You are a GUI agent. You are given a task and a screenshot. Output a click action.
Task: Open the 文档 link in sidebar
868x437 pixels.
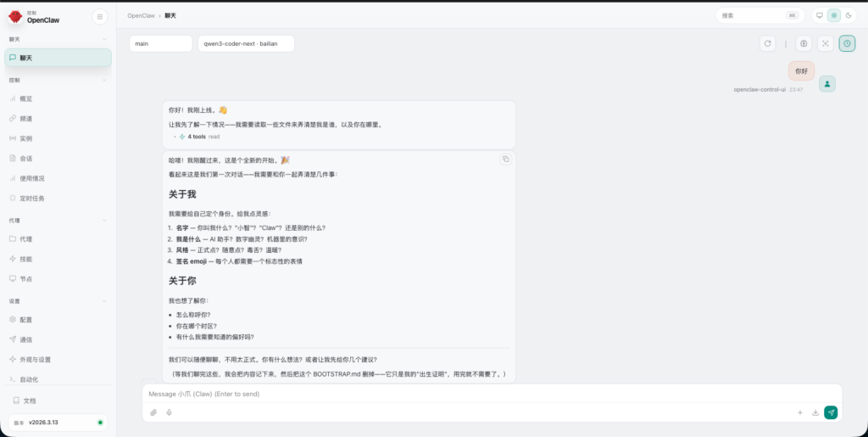(x=30, y=401)
